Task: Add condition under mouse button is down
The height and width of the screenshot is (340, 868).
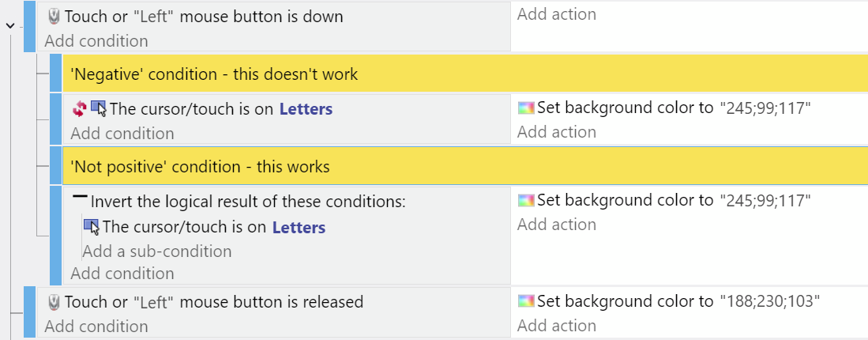Action: 96,41
